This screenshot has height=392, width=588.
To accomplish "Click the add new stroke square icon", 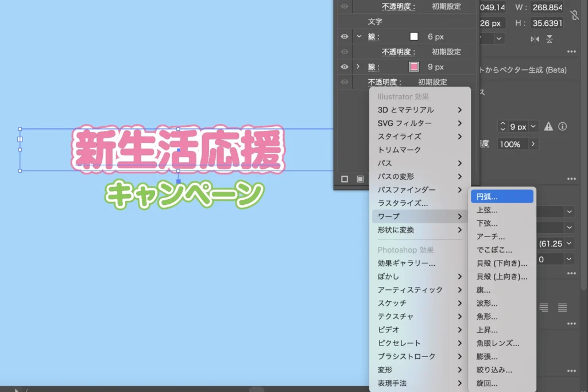I will pyautogui.click(x=345, y=179).
